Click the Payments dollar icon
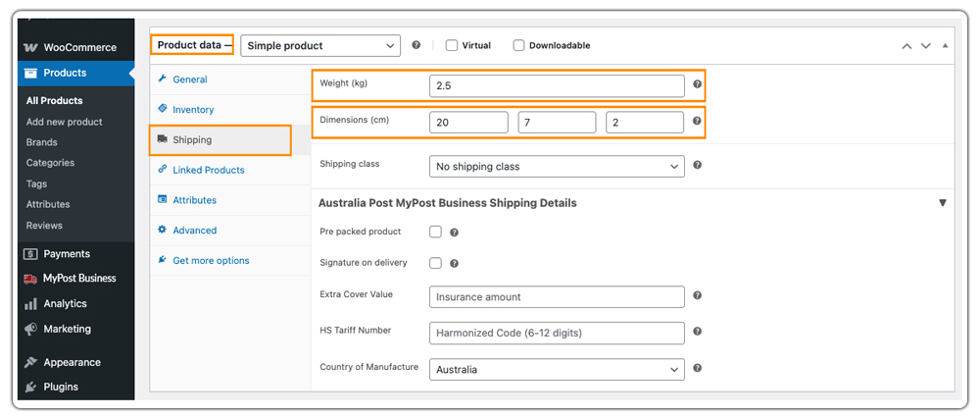980x416 pixels. 30,254
